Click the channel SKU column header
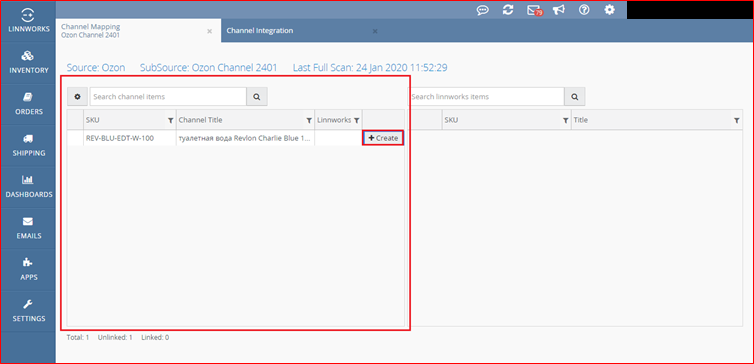754x364 pixels. pos(129,120)
